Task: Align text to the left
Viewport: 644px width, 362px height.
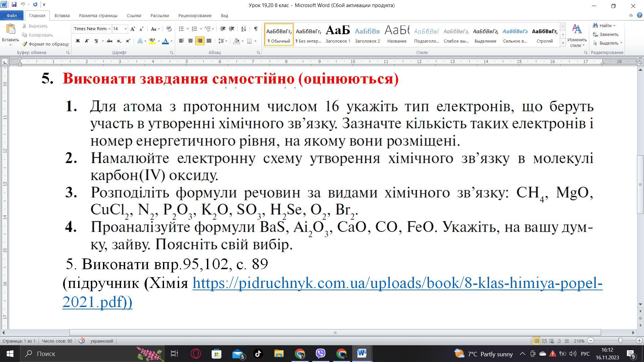Action: pos(181,41)
